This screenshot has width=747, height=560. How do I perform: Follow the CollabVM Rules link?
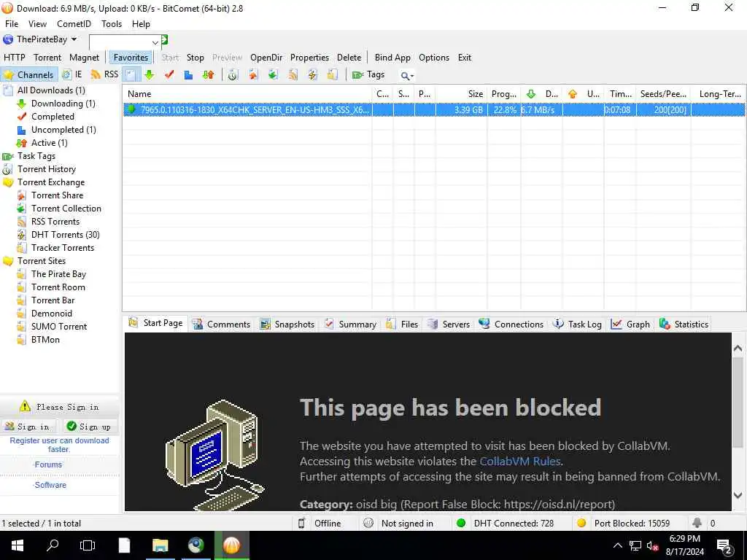tap(519, 462)
